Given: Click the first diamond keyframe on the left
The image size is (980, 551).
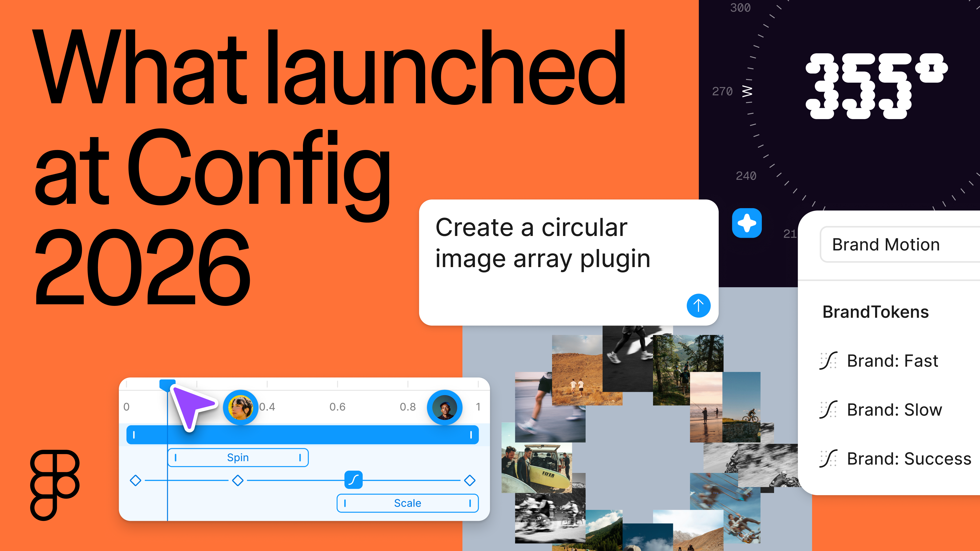Looking at the screenshot, I should click(136, 480).
